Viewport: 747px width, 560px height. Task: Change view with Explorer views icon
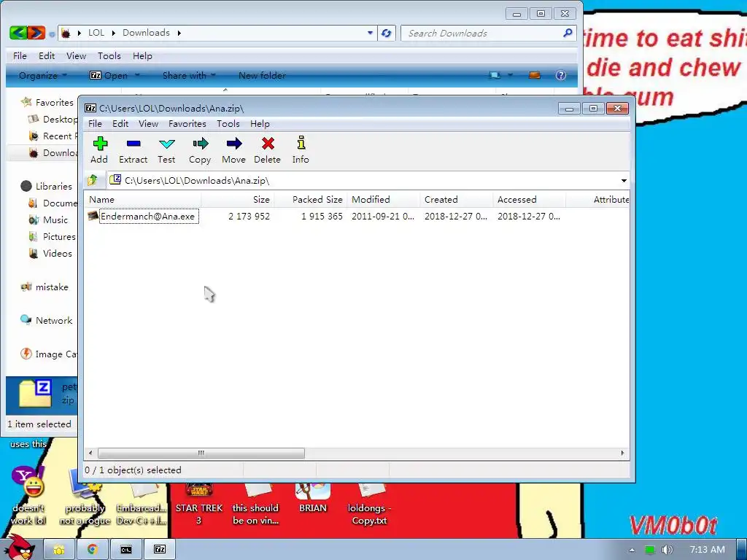pos(495,75)
